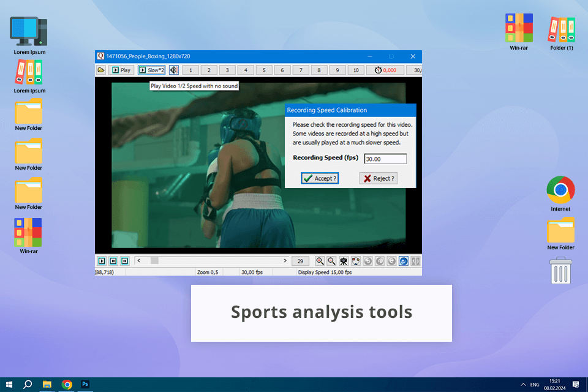588x392 pixels.
Task: Click the step-back frame button at bottom
Action: (x=125, y=261)
